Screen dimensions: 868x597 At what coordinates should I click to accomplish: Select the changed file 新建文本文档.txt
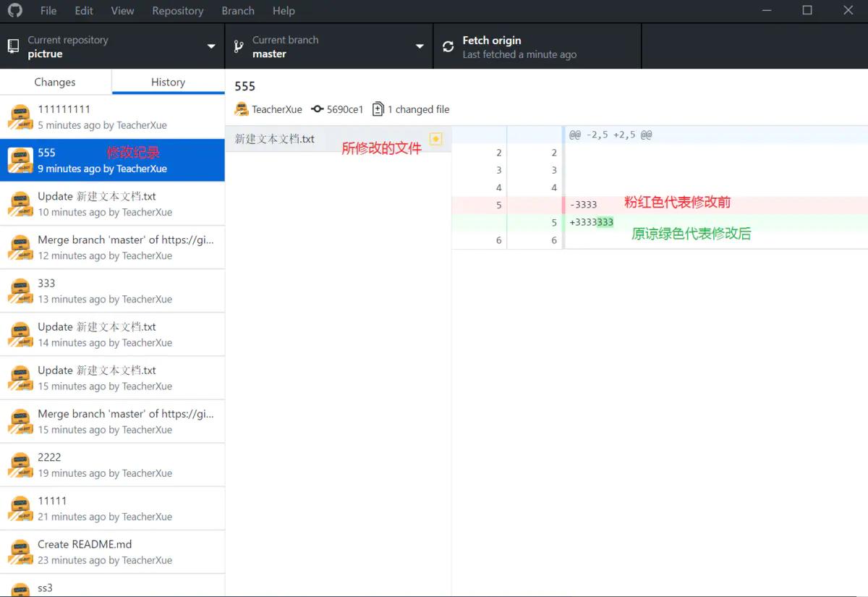(x=339, y=138)
